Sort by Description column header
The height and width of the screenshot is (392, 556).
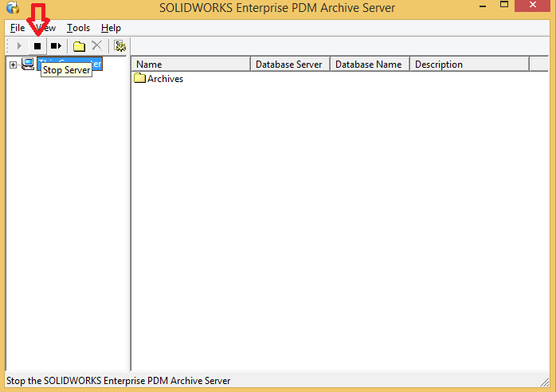coord(469,65)
